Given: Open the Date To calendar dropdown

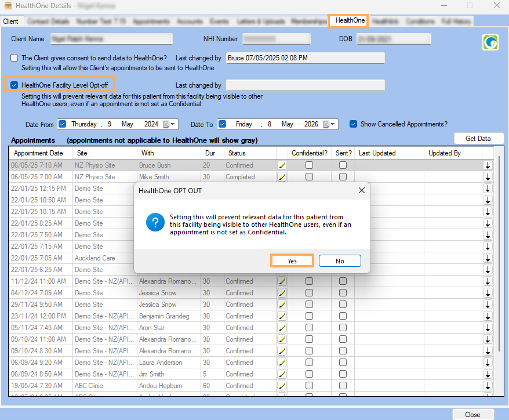Looking at the screenshot, I should click(329, 124).
